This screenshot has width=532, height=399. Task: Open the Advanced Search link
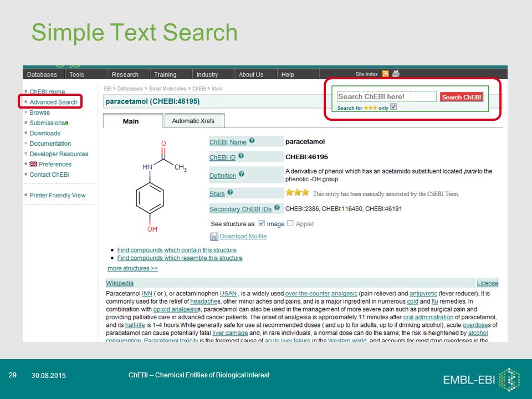point(53,102)
